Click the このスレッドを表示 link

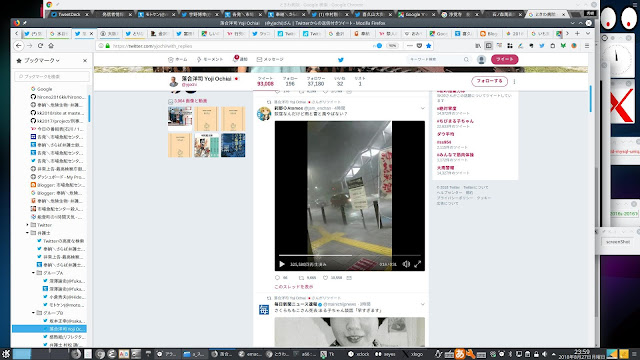[294, 287]
